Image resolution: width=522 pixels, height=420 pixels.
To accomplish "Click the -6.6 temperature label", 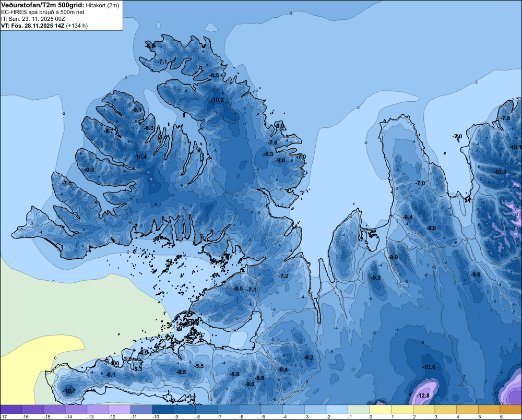I will [x=150, y=45].
